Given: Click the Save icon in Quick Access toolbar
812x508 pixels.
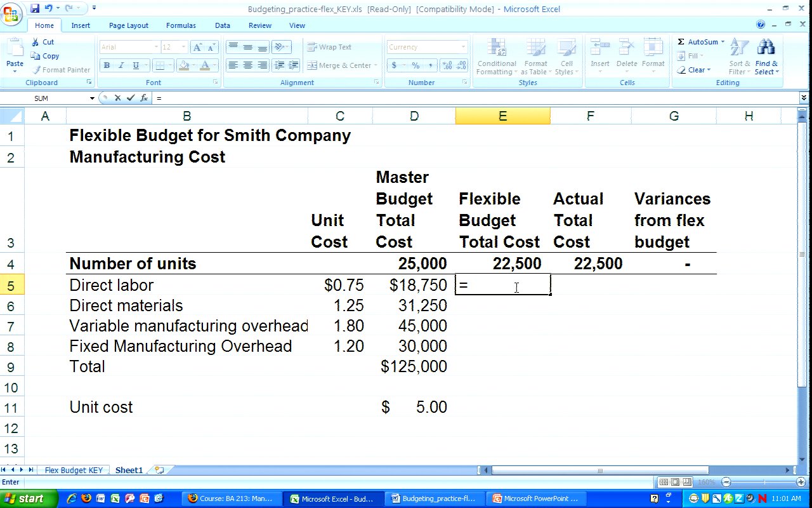Looking at the screenshot, I should point(35,8).
